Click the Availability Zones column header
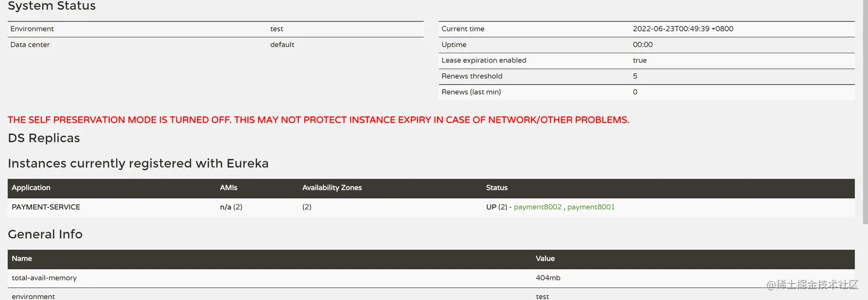Screen dimensions: 868x300 tap(332, 188)
